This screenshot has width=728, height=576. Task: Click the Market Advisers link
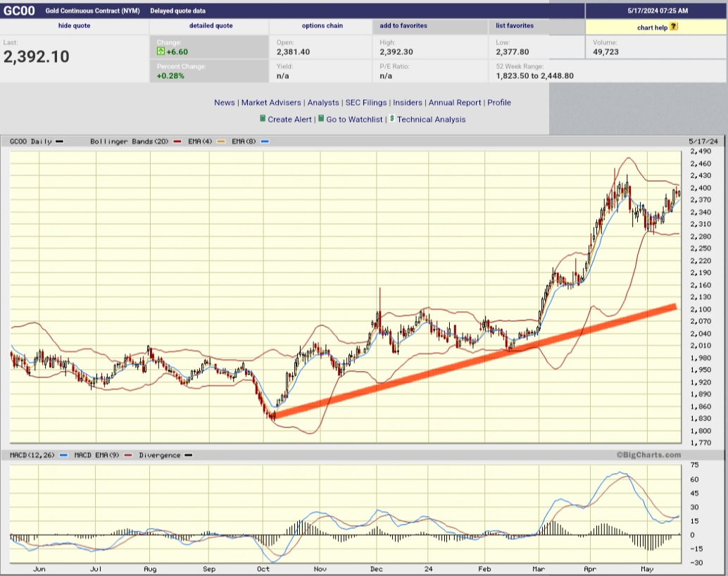click(271, 102)
